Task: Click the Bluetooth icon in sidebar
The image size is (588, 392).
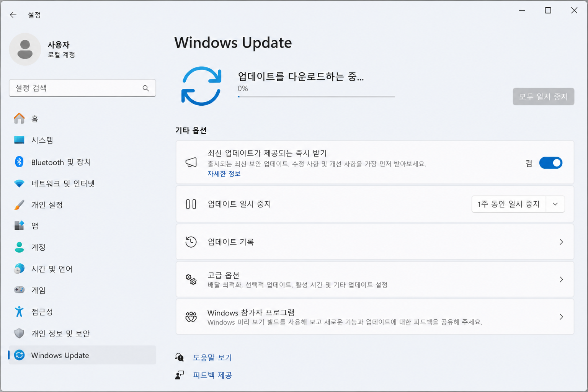Action: click(19, 162)
